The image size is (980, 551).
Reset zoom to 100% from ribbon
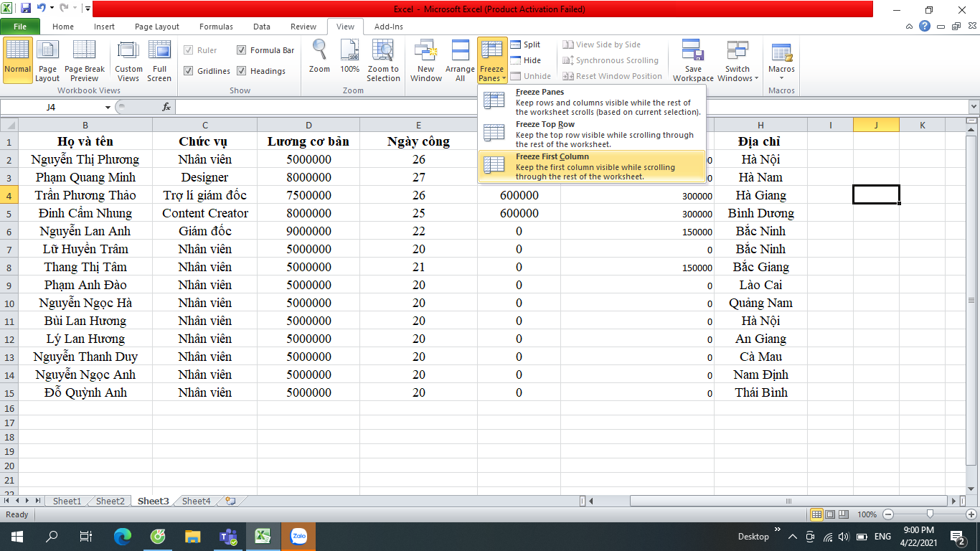coord(350,57)
